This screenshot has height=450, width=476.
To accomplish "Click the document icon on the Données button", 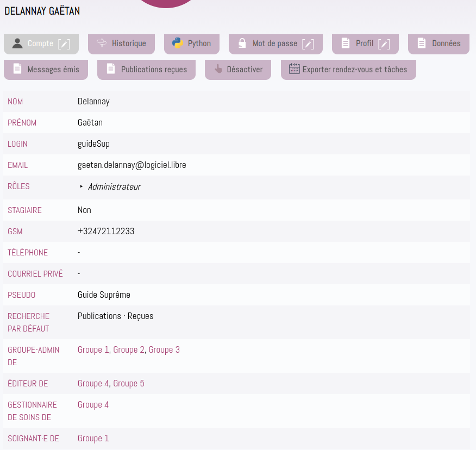I will tap(421, 43).
